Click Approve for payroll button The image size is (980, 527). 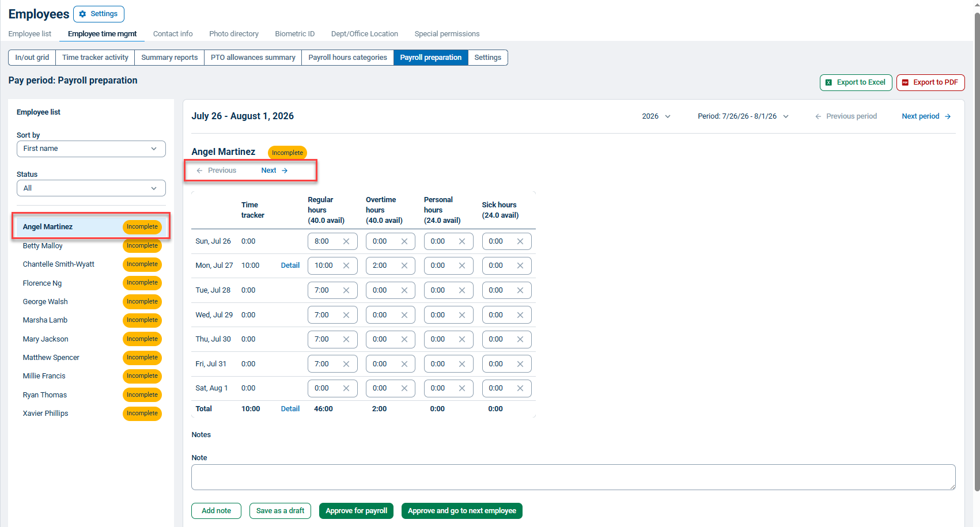coord(357,511)
